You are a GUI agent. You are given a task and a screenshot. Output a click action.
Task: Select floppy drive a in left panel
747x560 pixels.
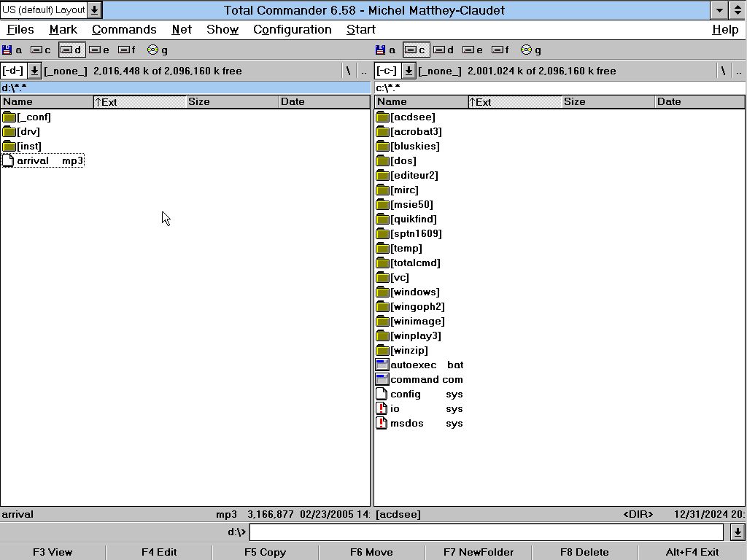coord(12,50)
